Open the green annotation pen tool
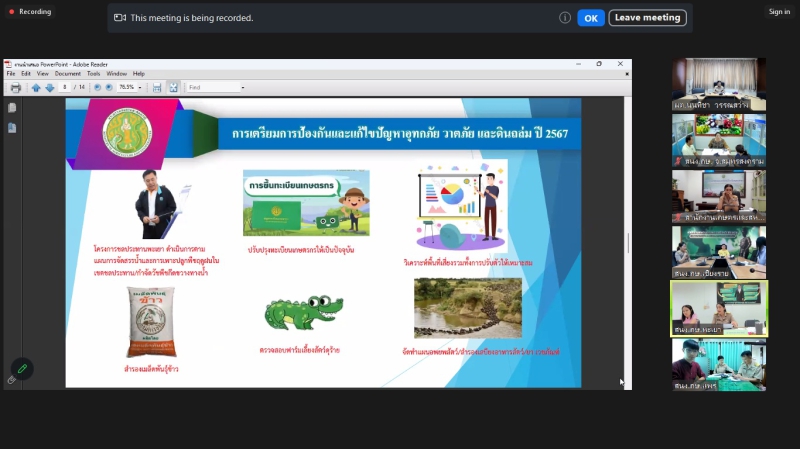 21,369
